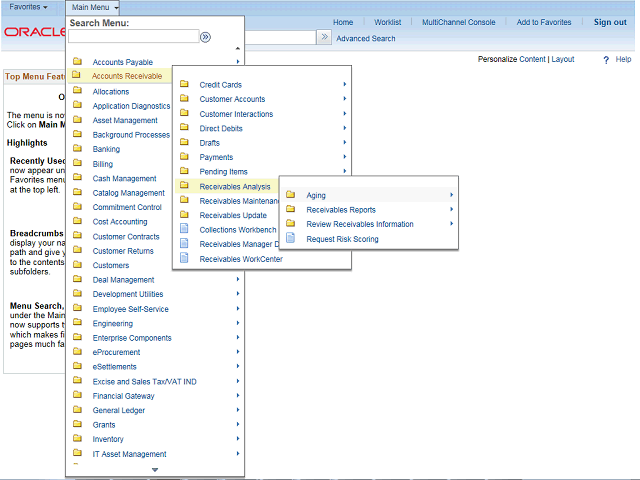This screenshot has width=640, height=480.
Task: Expand the Receivables Reports submenu arrow
Action: coord(451,210)
